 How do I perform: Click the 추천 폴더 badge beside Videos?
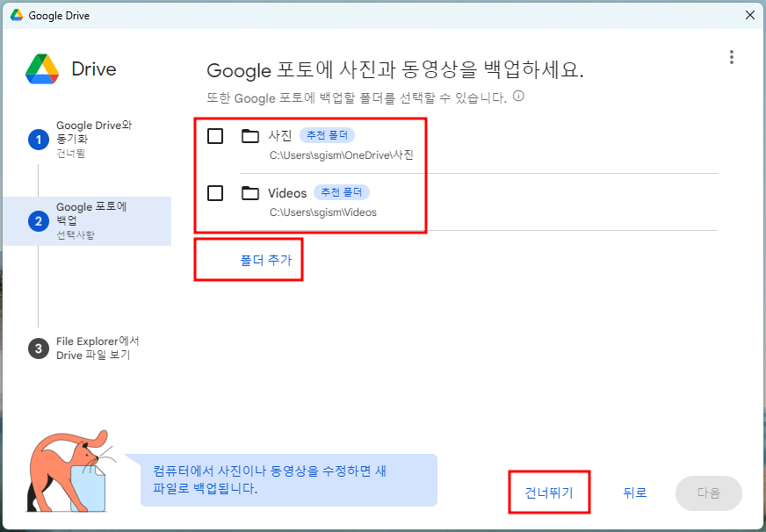tap(342, 192)
